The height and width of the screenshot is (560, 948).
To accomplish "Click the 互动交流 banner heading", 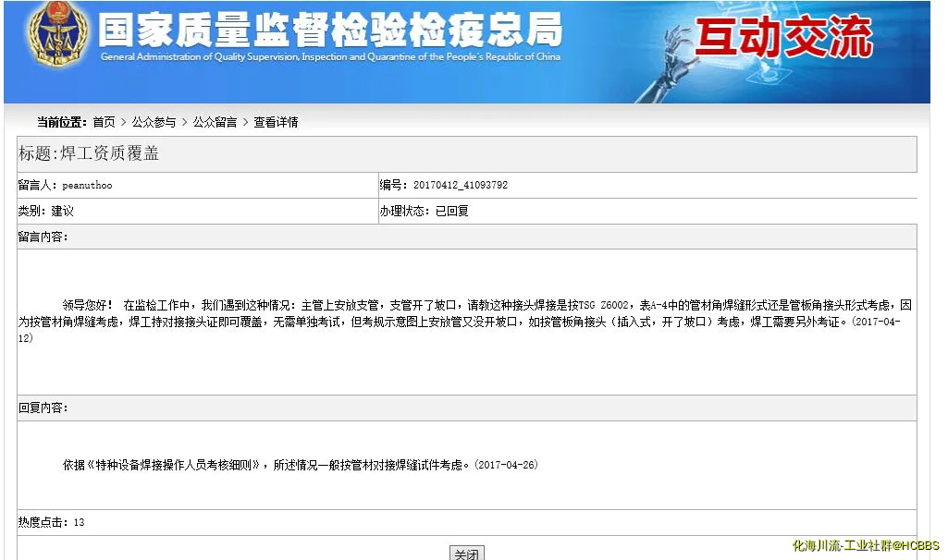I will tap(783, 36).
